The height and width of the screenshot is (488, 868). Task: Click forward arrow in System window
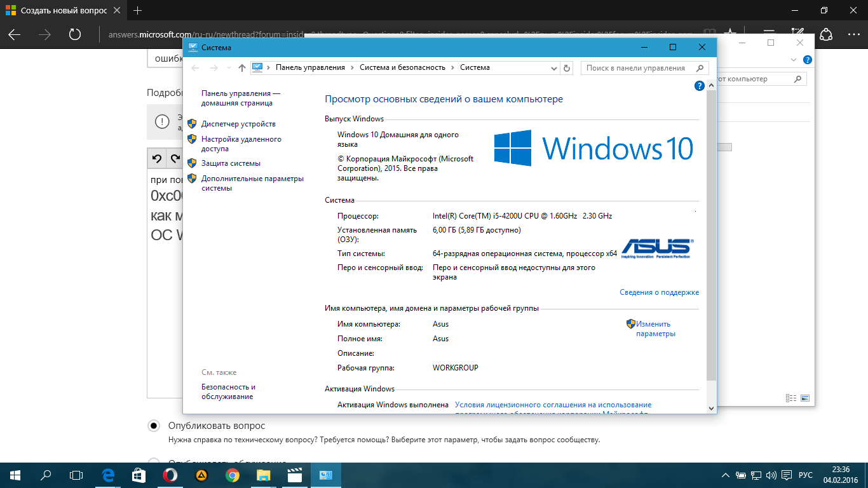tap(214, 68)
